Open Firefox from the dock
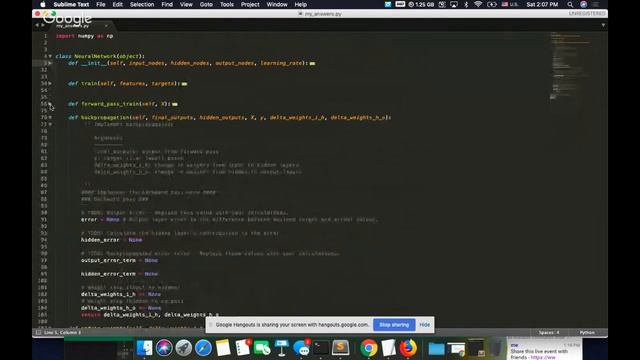640x360 pixels. 408,348
